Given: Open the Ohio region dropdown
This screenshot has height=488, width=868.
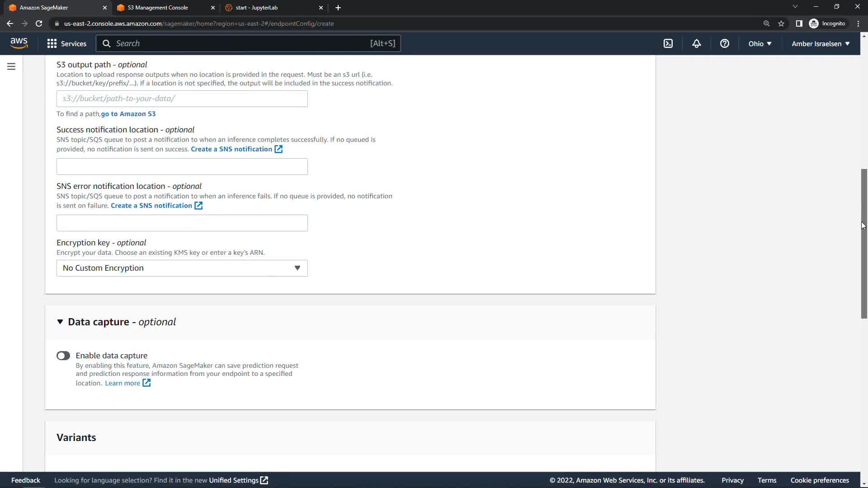Looking at the screenshot, I should (759, 43).
